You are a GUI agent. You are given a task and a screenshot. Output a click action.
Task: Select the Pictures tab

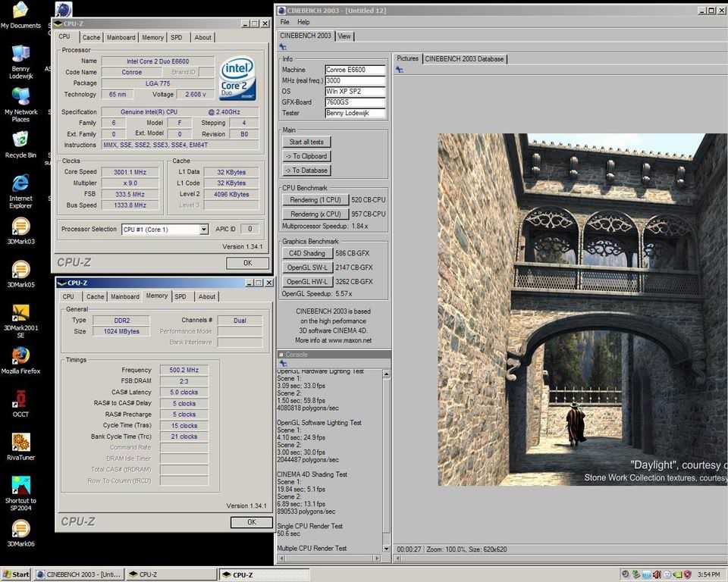click(x=407, y=58)
